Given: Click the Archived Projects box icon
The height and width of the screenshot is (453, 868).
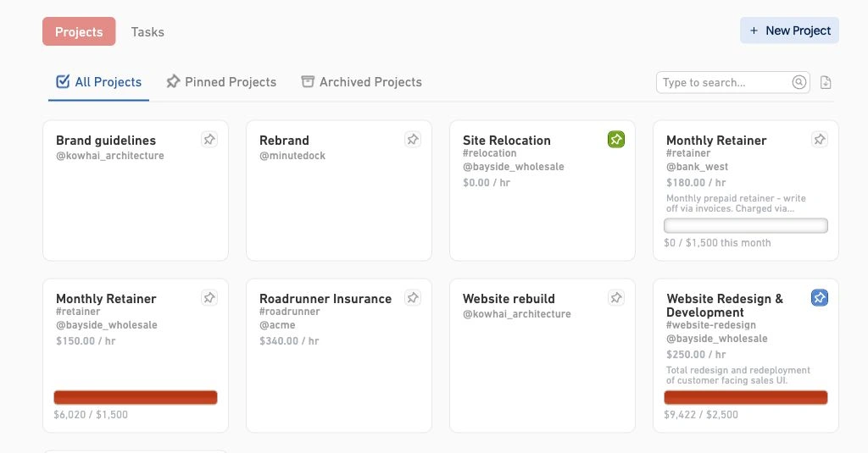Looking at the screenshot, I should 308,82.
